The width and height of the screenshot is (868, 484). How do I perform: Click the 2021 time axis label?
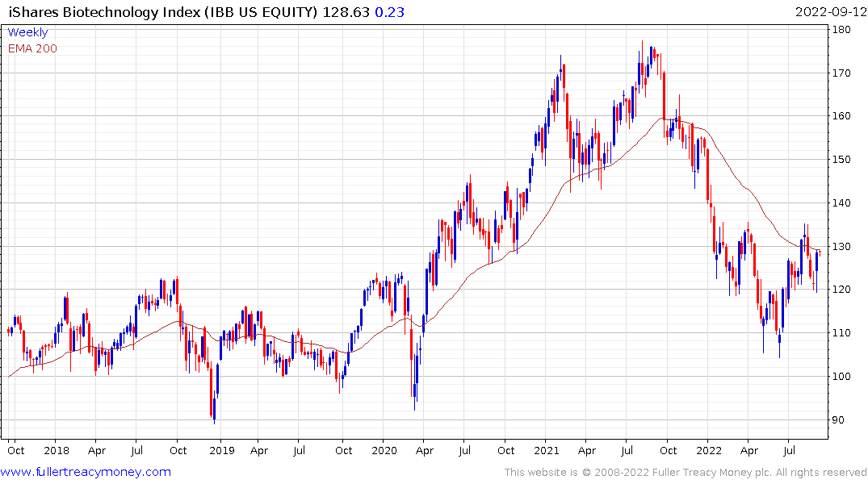[x=547, y=450]
